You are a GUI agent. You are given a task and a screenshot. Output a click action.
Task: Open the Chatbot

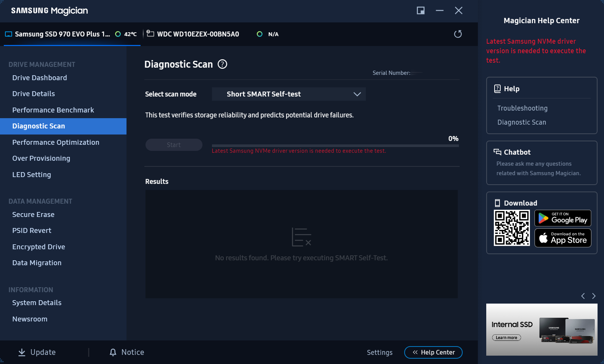(542, 163)
